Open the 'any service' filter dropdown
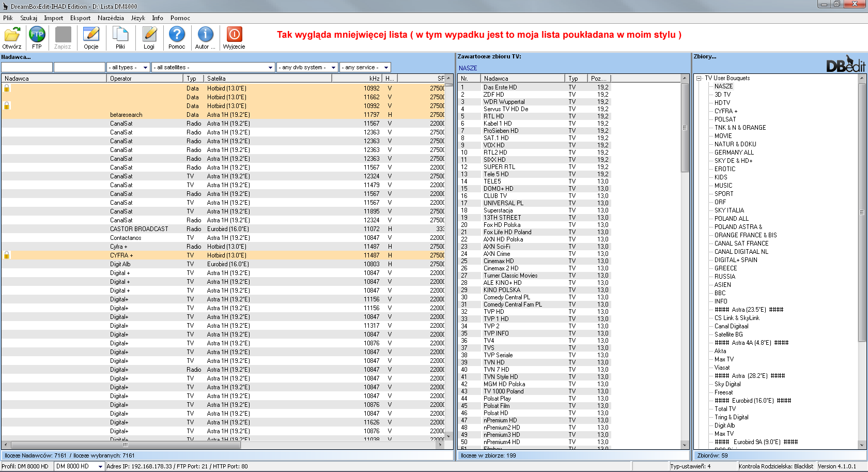This screenshot has width=868, height=472. coord(365,67)
